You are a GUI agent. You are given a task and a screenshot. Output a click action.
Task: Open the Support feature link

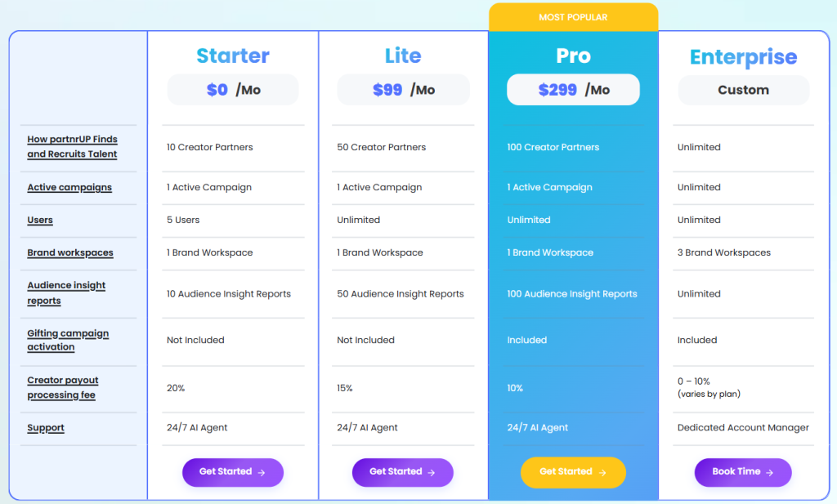[x=46, y=428]
